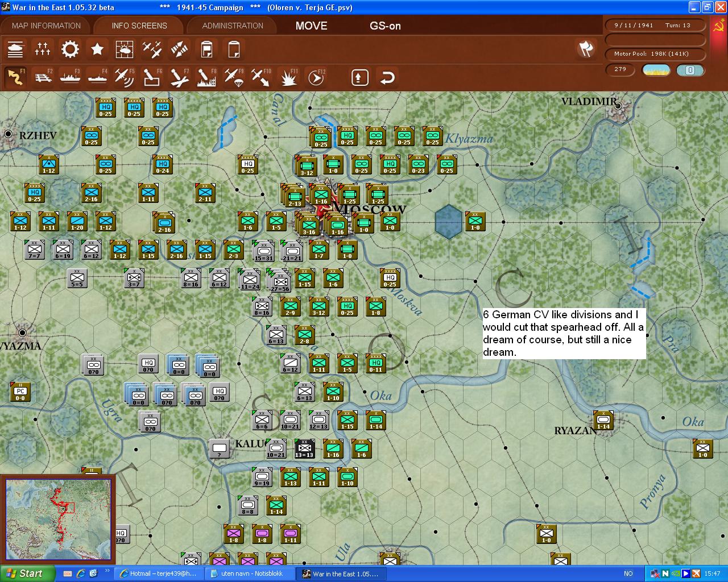Switch to the ADMINISTRATION tab
Image resolution: width=728 pixels, height=582 pixels.
pyautogui.click(x=233, y=26)
